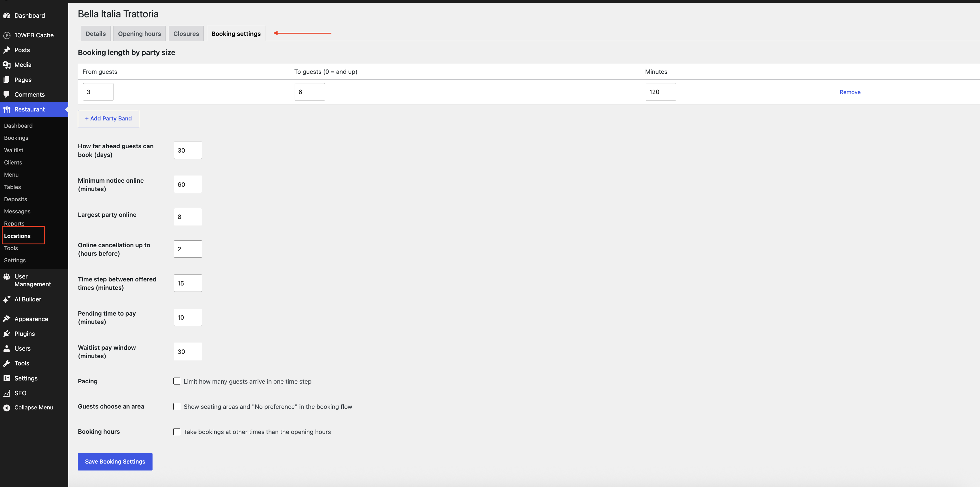Click the Minimum notice online field

(x=188, y=184)
